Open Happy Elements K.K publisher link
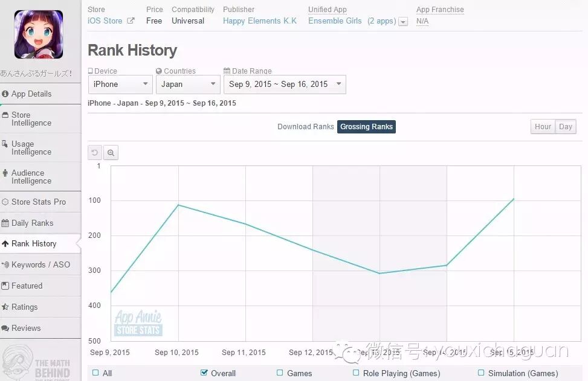This screenshot has height=381, width=588. (x=259, y=21)
